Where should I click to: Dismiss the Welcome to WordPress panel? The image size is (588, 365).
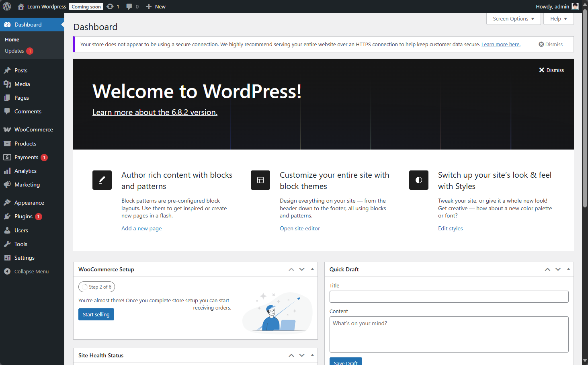tap(551, 70)
